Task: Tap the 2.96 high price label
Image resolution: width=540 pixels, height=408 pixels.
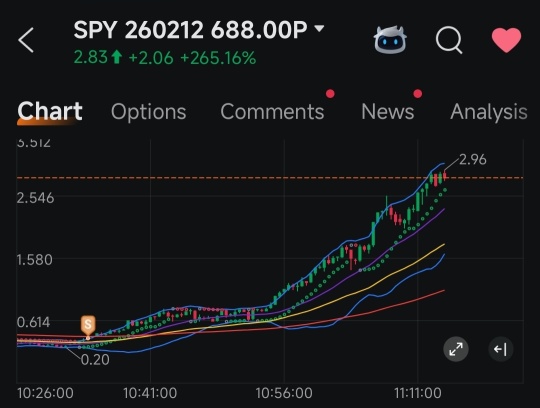Action: click(x=472, y=160)
